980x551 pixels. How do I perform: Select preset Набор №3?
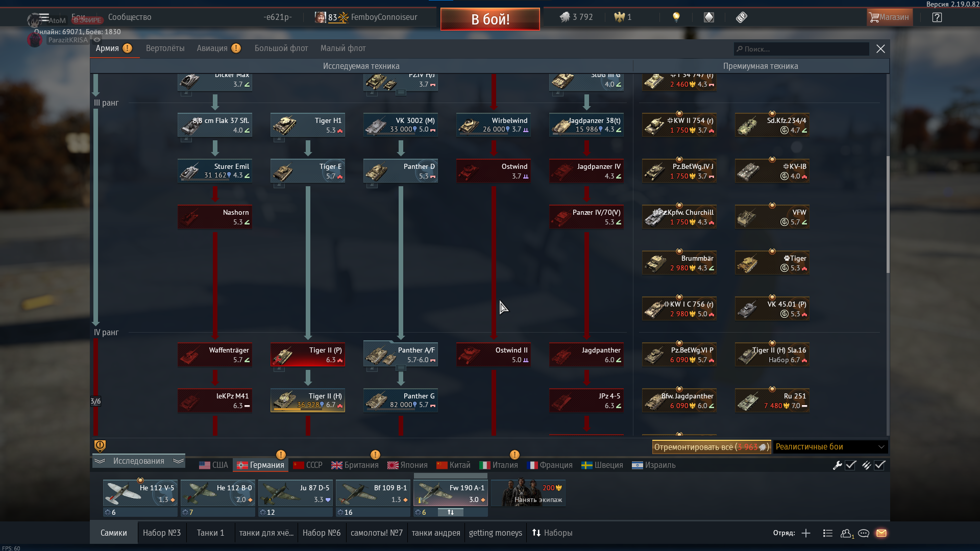pyautogui.click(x=162, y=533)
